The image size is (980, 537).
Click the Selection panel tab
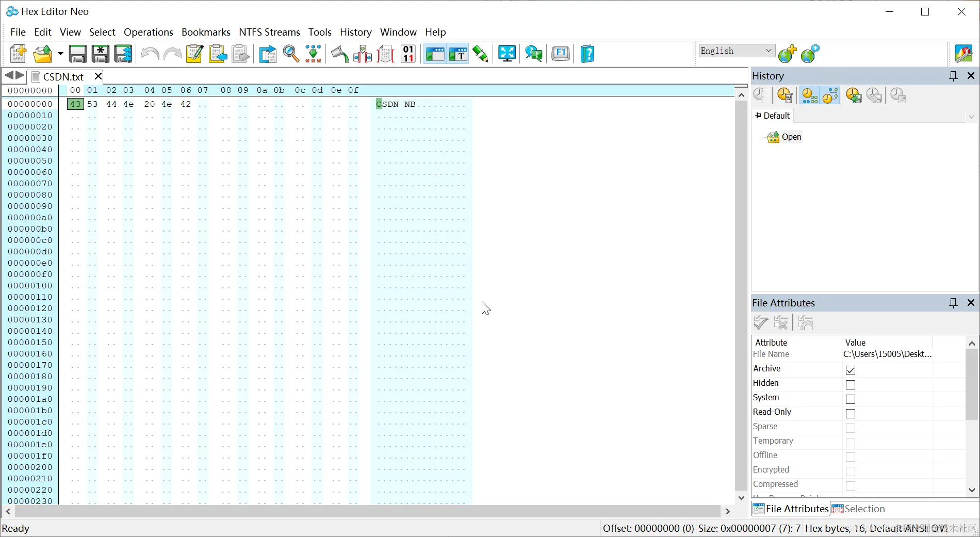coord(859,509)
